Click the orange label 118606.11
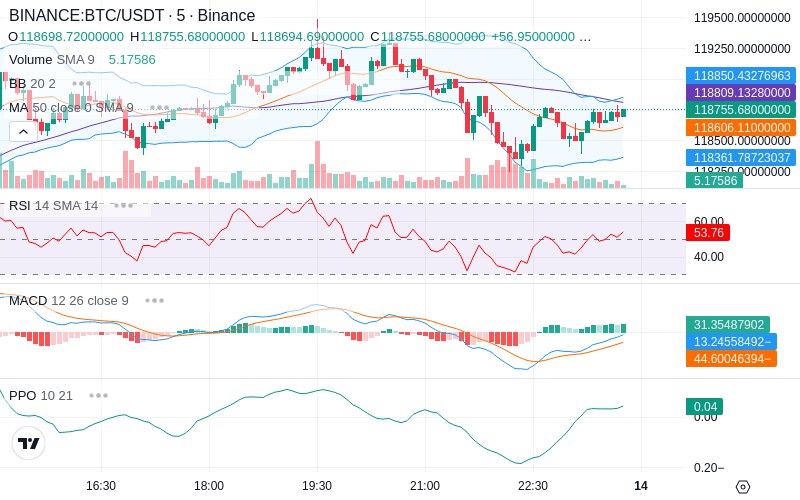Image resolution: width=800 pixels, height=500 pixels. point(741,128)
